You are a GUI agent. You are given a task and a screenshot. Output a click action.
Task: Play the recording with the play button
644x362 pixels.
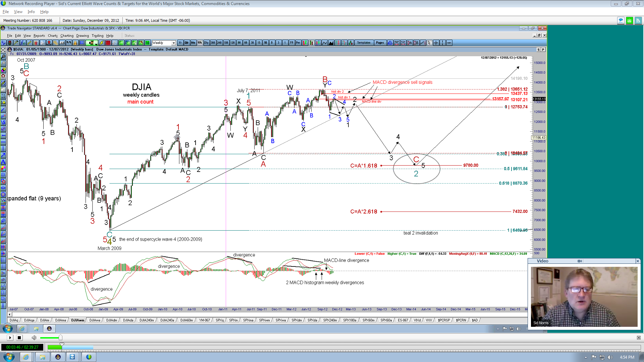pyautogui.click(x=10, y=338)
